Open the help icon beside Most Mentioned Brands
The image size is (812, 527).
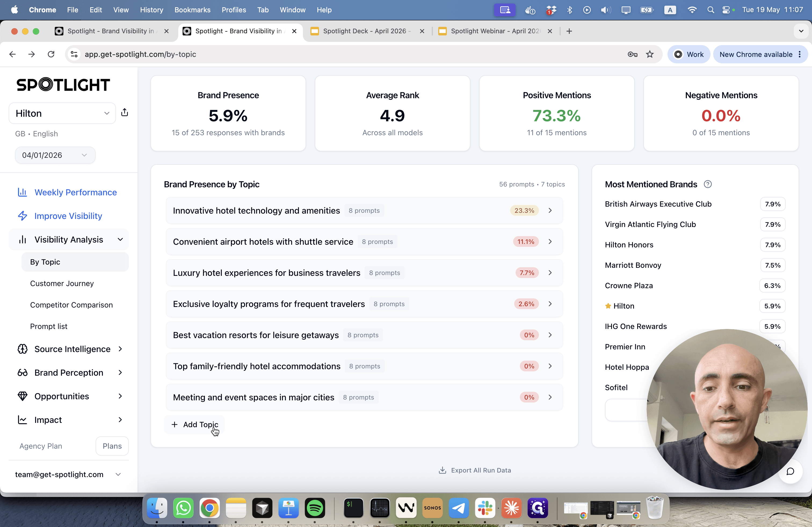708,184
